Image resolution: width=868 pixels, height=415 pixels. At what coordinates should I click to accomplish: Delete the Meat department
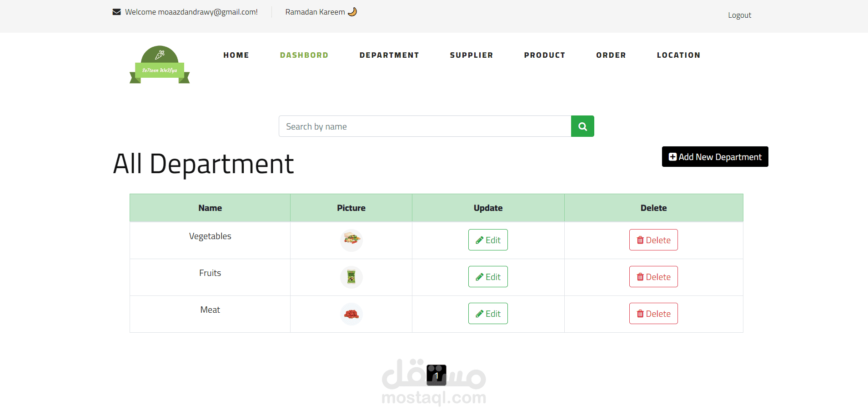click(653, 314)
